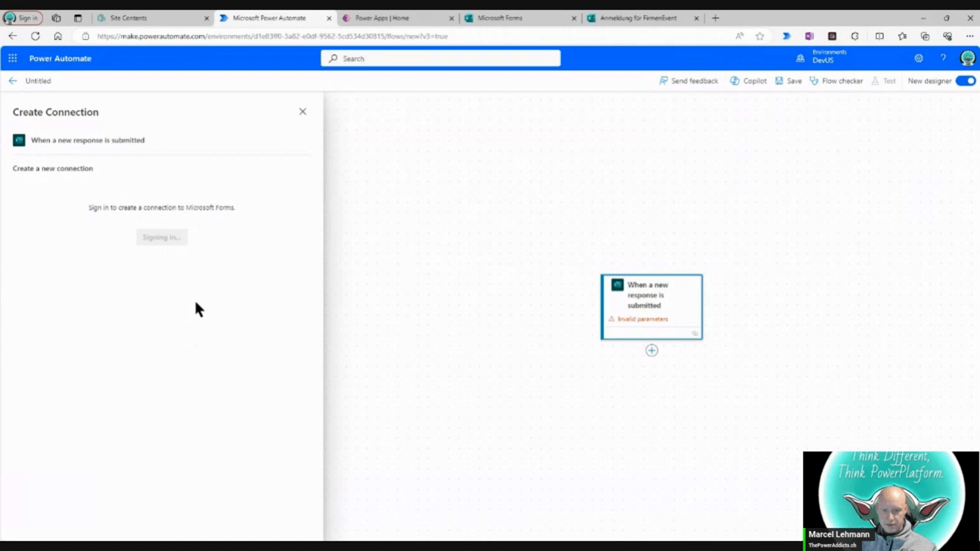980x551 pixels.
Task: Open Copilot from the command bar
Action: point(748,80)
